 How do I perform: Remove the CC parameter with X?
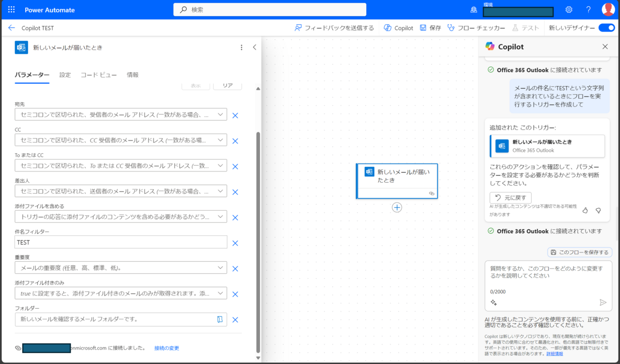[235, 141]
